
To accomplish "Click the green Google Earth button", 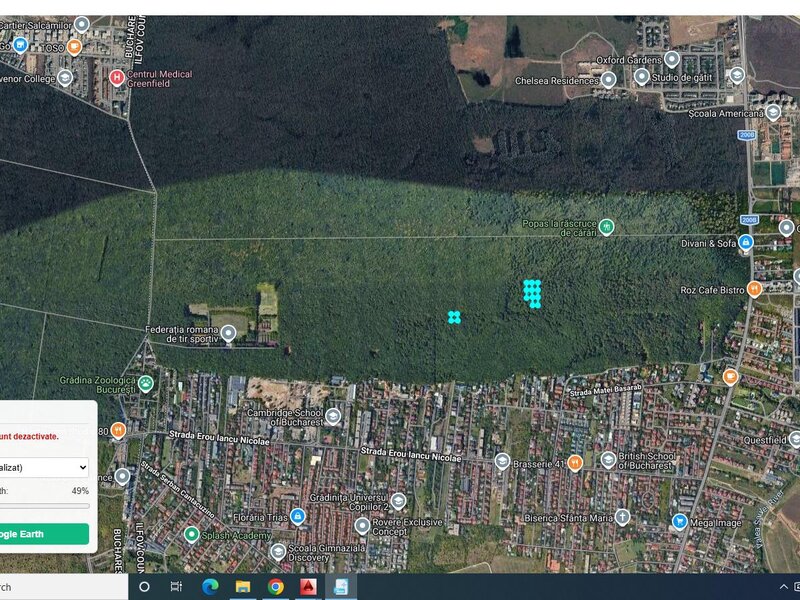I will 44,534.
